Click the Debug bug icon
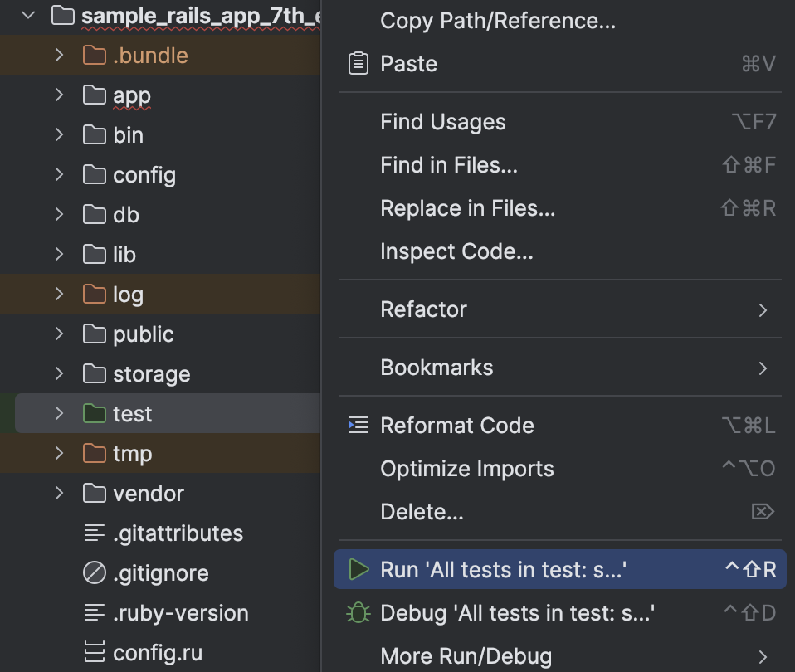The width and height of the screenshot is (795, 672). point(359,612)
